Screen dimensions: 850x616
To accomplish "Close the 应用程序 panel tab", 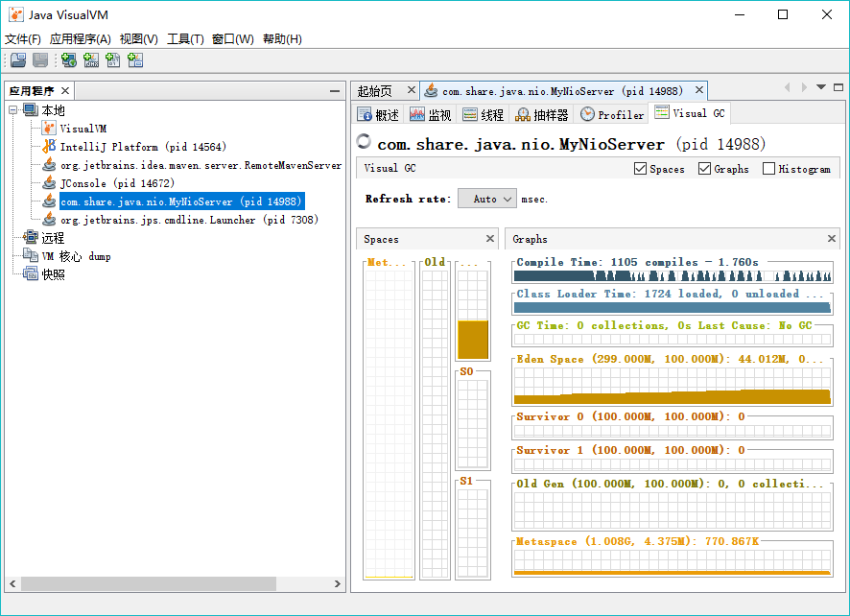I will tap(65, 90).
